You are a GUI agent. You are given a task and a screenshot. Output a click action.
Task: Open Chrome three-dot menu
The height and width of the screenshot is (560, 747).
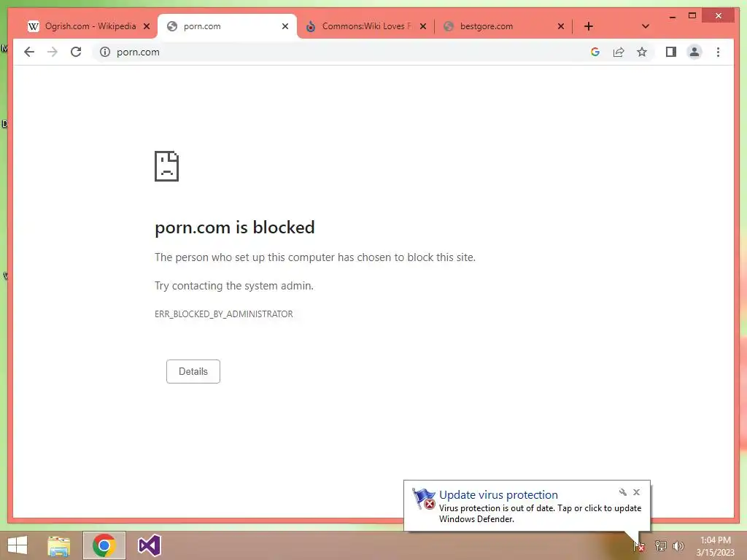(x=718, y=52)
